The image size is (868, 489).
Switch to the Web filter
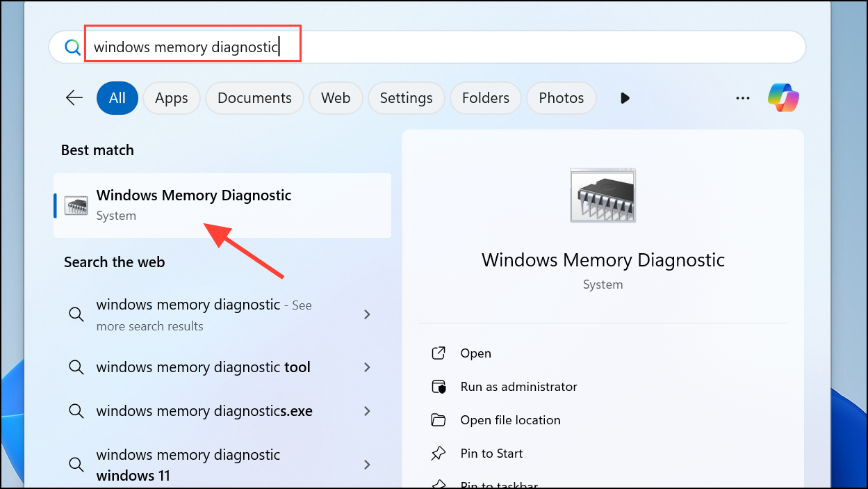coord(336,98)
